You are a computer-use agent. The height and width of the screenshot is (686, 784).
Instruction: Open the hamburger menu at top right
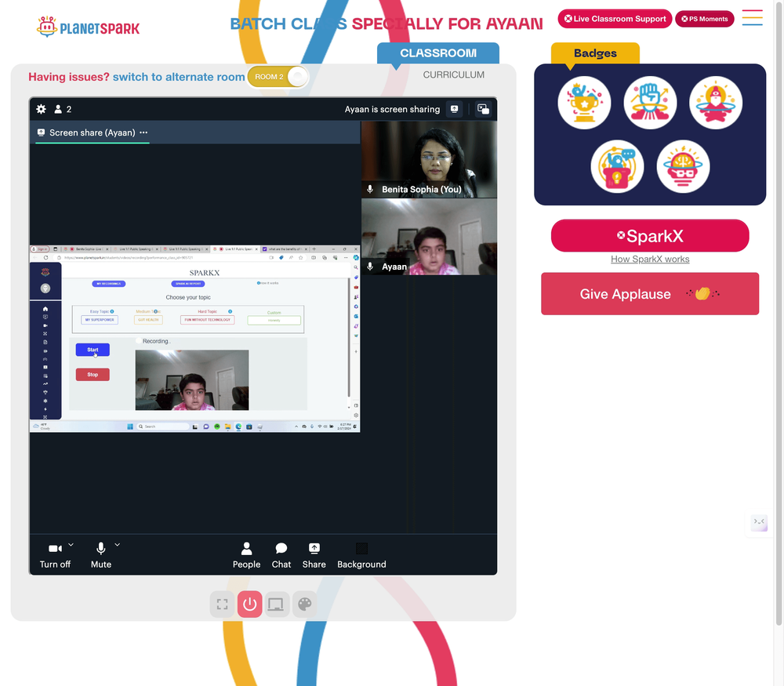point(752,18)
